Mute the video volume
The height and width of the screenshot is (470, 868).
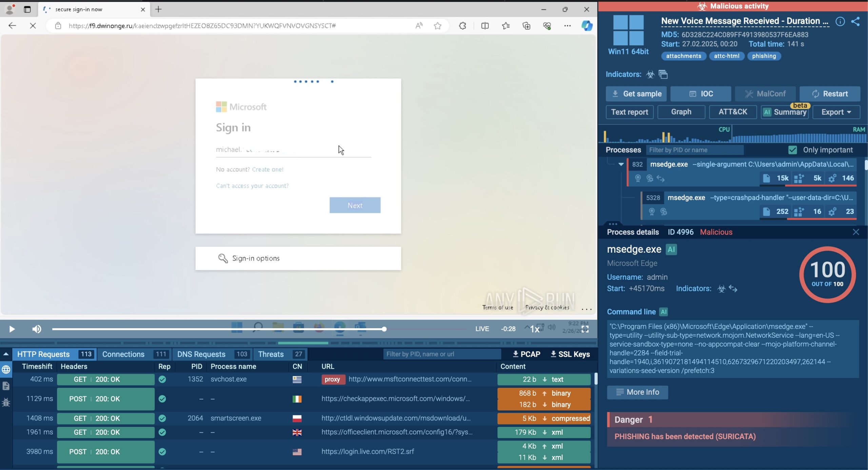37,329
